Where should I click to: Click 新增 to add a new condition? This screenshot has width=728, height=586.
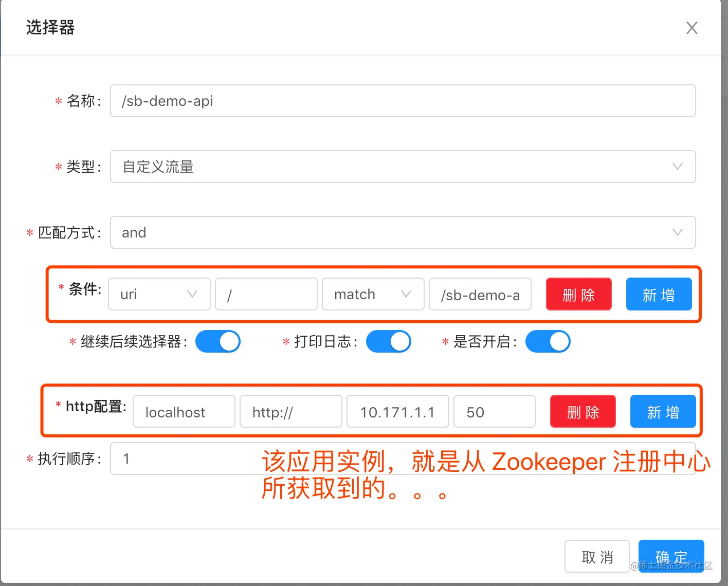(659, 294)
